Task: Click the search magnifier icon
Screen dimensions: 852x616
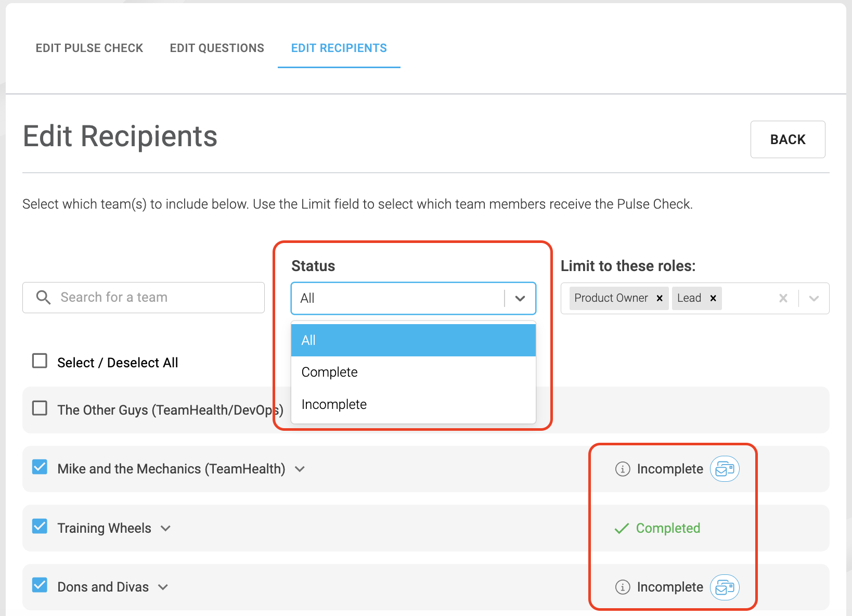Action: (43, 297)
